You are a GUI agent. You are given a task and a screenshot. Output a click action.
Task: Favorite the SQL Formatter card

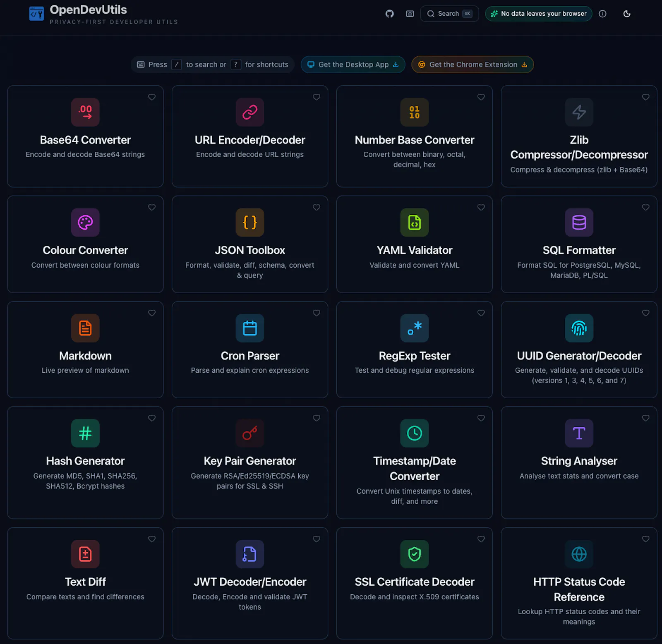[646, 207]
